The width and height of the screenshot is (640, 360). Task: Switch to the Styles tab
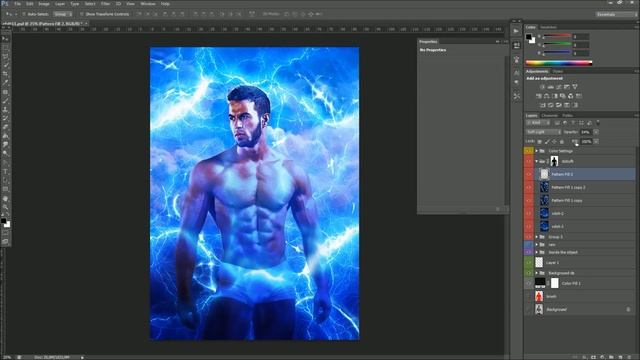point(558,71)
